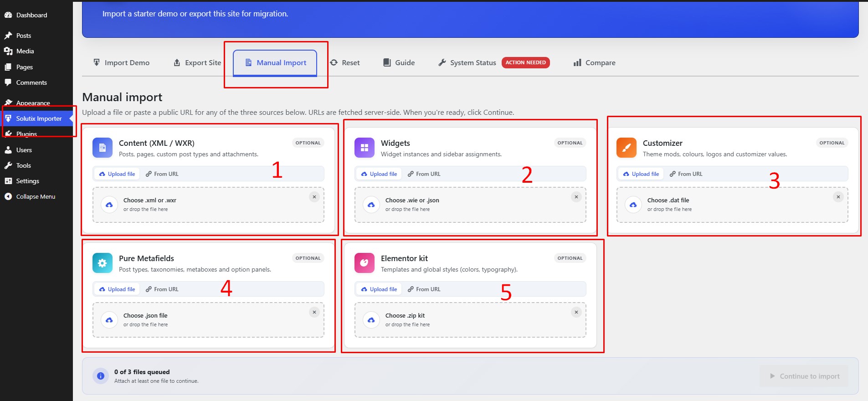Select the Manual Import tab
This screenshot has width=868, height=401.
click(275, 63)
